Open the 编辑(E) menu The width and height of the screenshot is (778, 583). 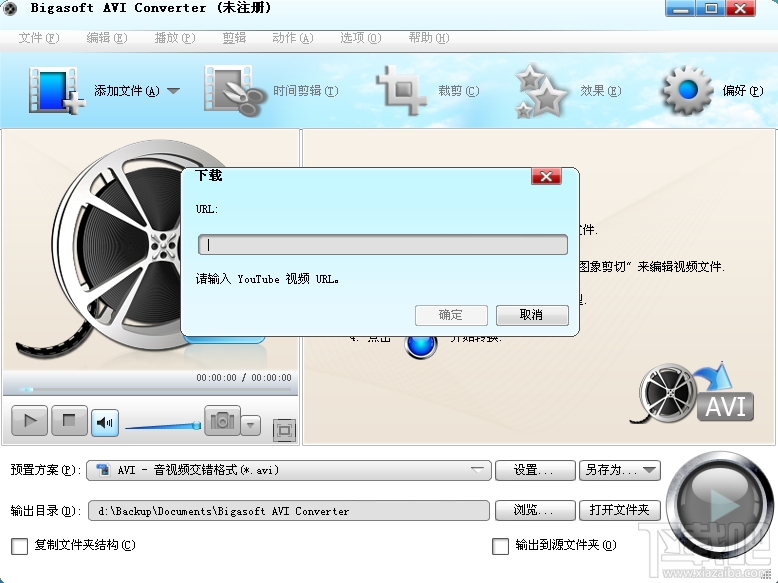[107, 38]
